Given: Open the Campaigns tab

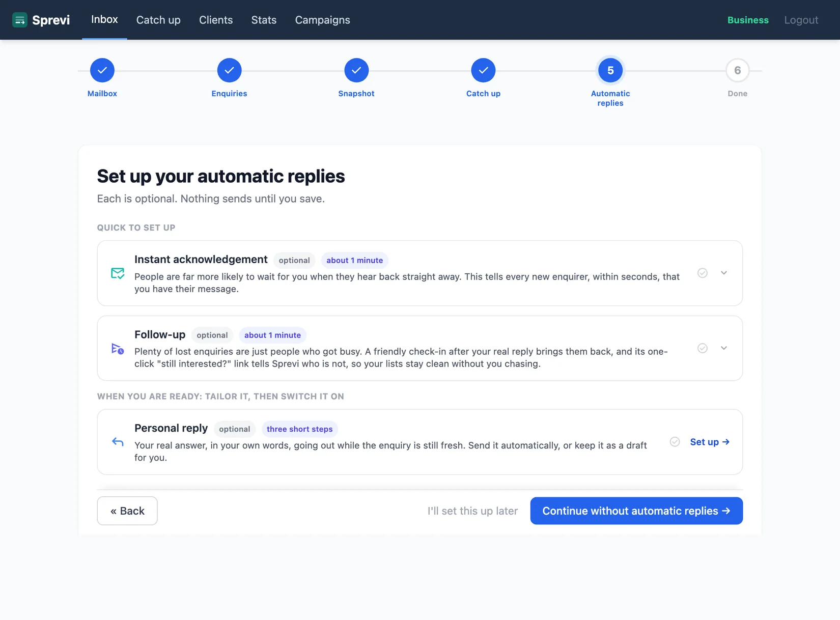Looking at the screenshot, I should [323, 20].
